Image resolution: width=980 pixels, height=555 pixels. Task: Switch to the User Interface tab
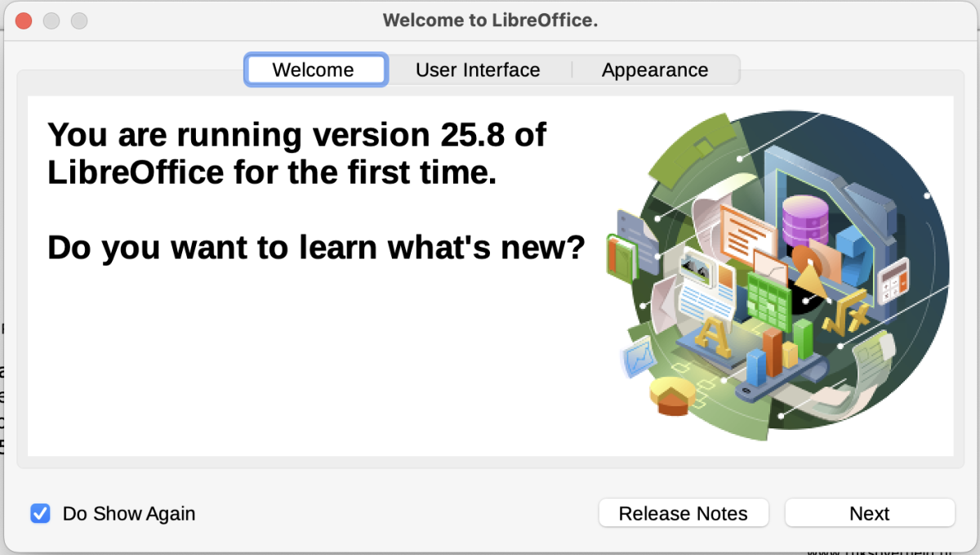(478, 69)
